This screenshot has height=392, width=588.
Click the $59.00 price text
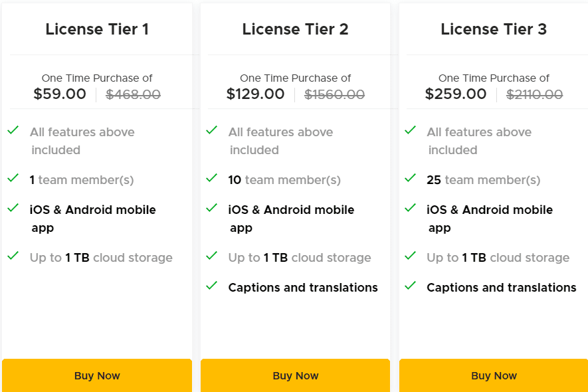(60, 94)
